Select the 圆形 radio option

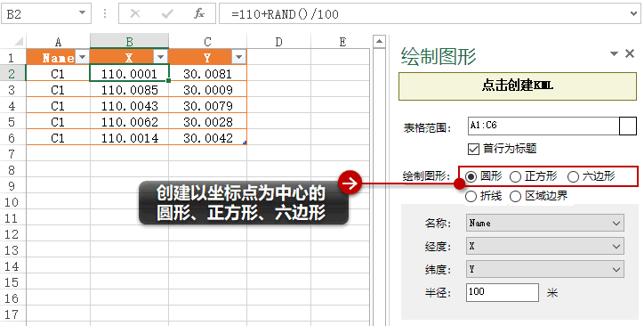tap(471, 176)
